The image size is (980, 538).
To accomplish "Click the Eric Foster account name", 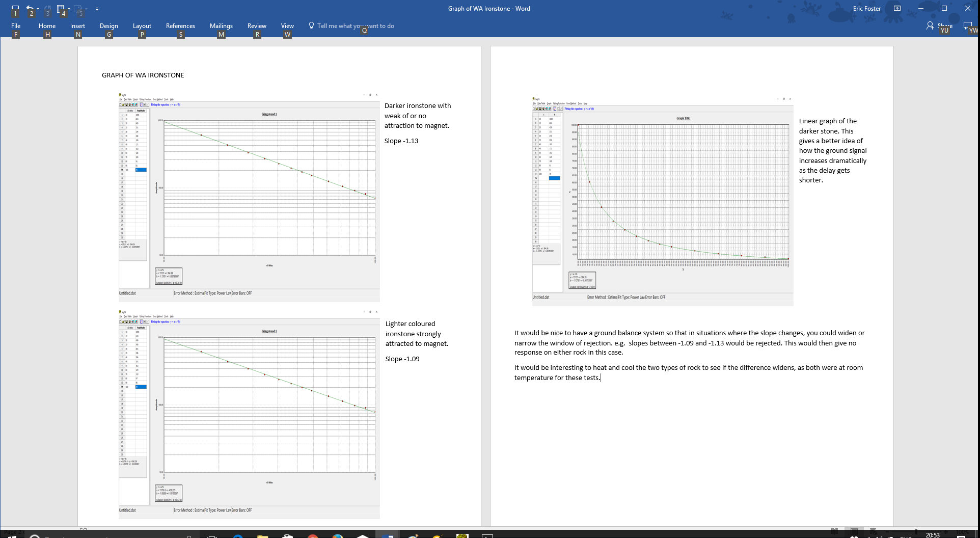I will point(866,9).
